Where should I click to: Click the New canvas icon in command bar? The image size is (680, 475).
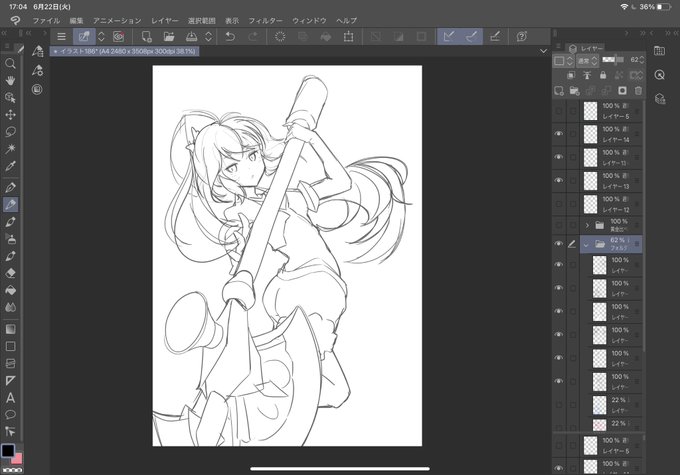[147, 36]
